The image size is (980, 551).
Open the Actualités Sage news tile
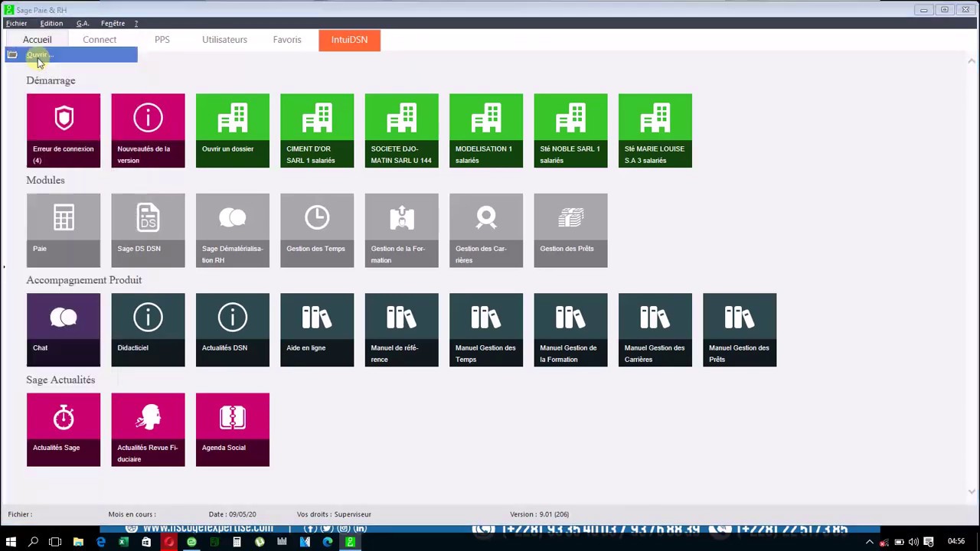point(64,429)
